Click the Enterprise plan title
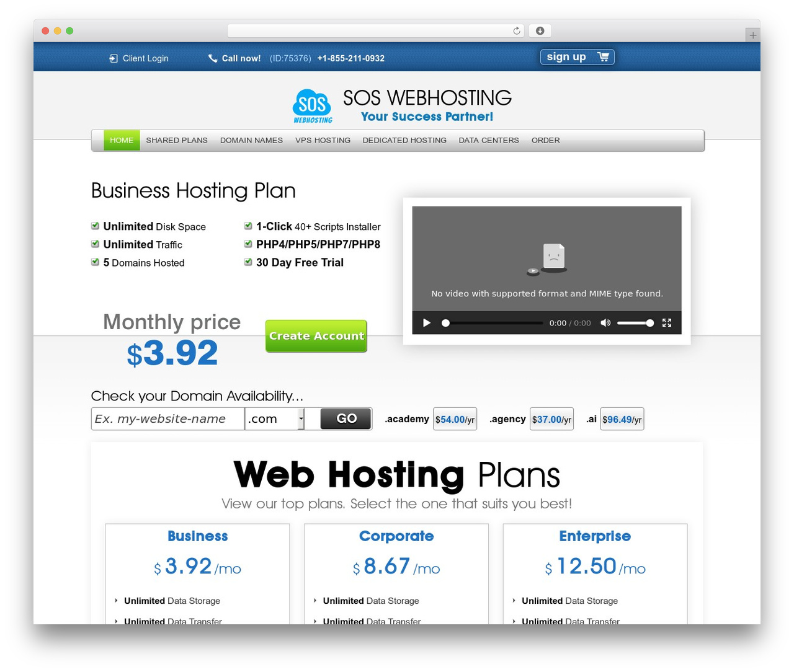Image resolution: width=794 pixels, height=672 pixels. coord(595,536)
